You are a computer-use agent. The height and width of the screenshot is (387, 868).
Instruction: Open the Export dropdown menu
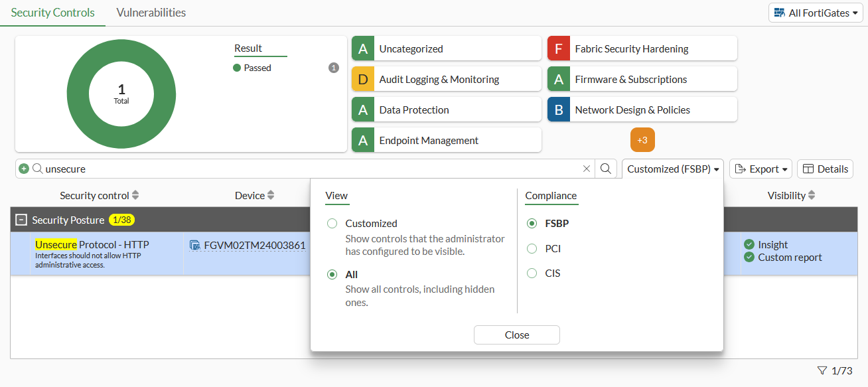tap(760, 169)
